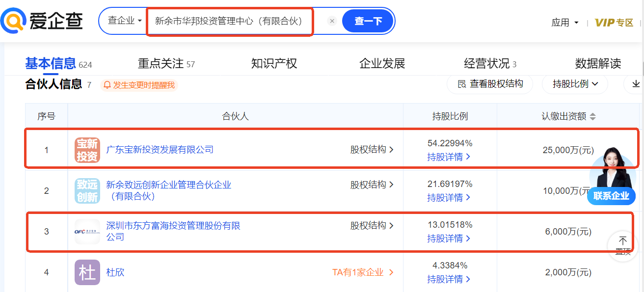Clear the search box with X icon
The width and height of the screenshot is (644, 292).
[332, 21]
